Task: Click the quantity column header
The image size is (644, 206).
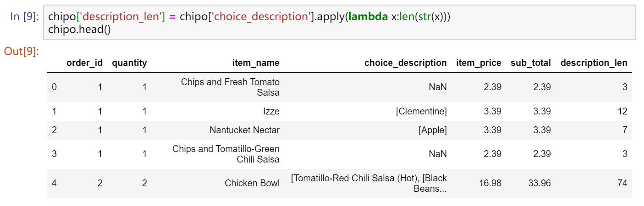Action: pos(129,63)
